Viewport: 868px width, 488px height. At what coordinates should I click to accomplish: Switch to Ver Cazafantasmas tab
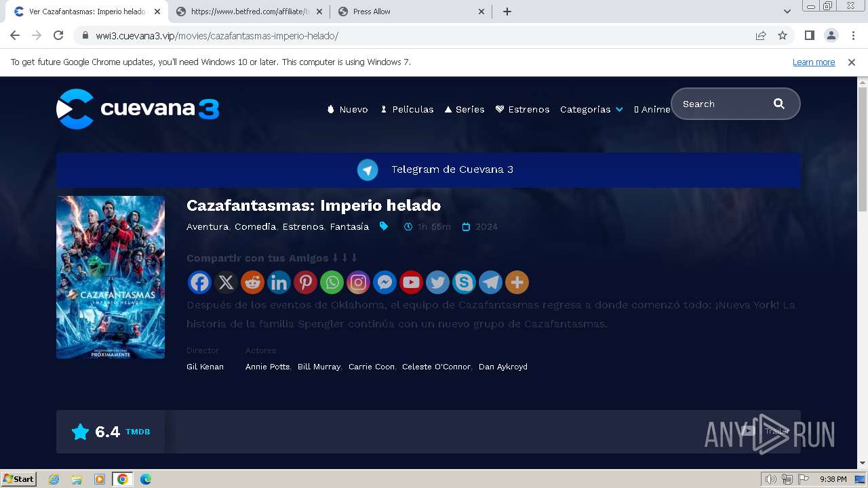point(87,12)
